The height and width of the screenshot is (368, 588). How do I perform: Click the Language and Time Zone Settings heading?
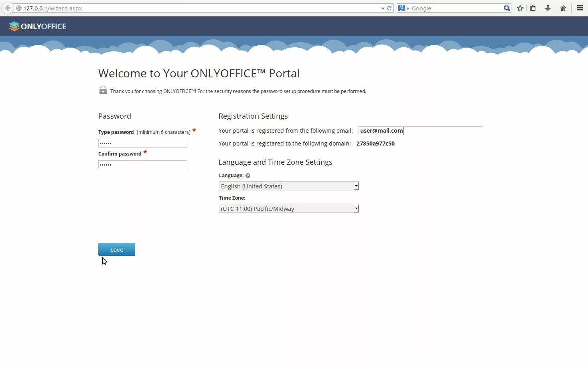(x=275, y=162)
